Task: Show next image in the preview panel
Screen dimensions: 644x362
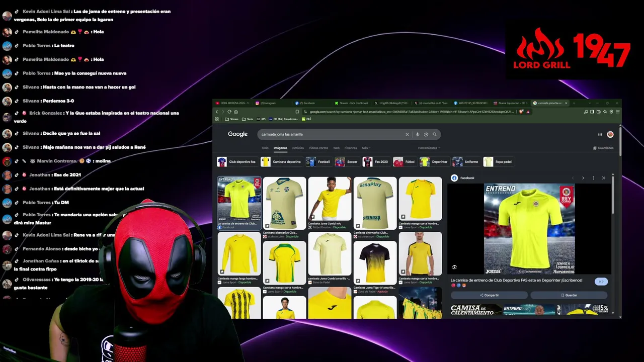Action: click(x=583, y=178)
